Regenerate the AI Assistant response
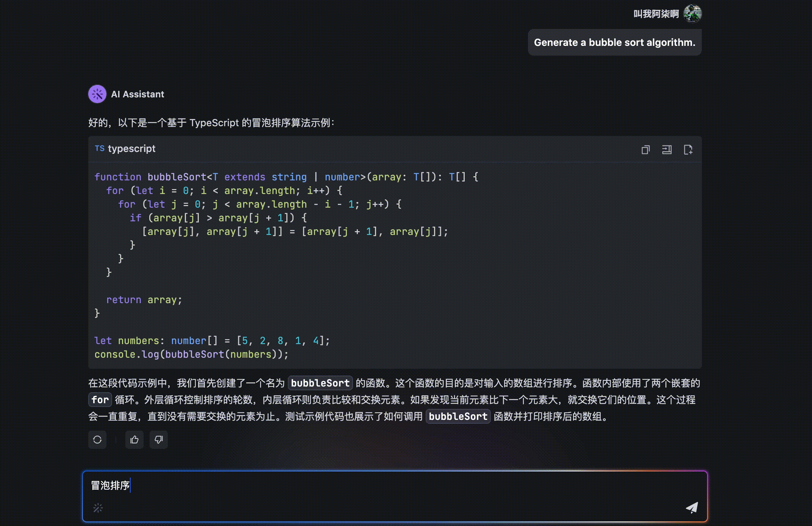The height and width of the screenshot is (526, 812). tap(97, 440)
